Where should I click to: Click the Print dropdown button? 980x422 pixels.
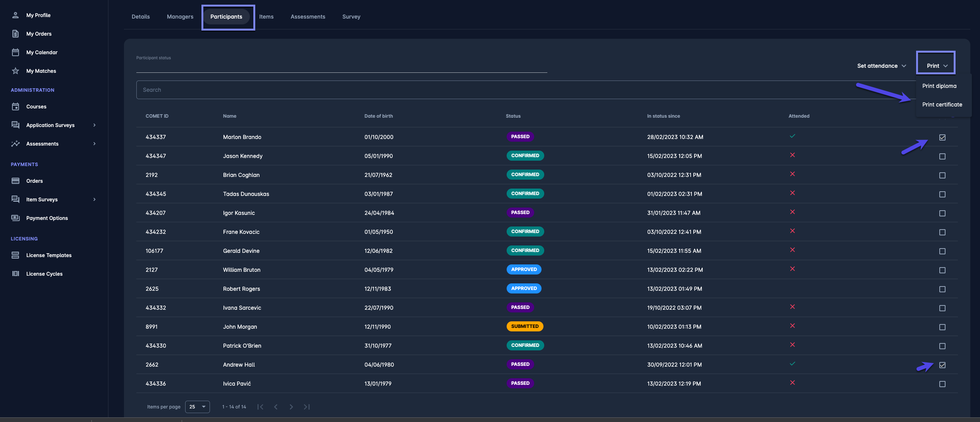936,66
